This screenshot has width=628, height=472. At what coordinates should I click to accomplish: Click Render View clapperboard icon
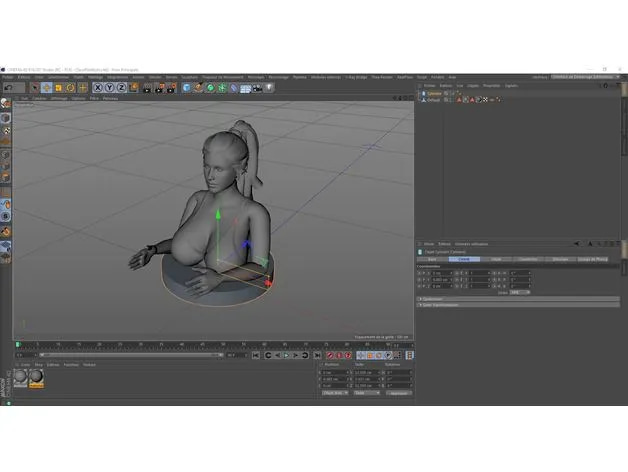click(x=147, y=88)
